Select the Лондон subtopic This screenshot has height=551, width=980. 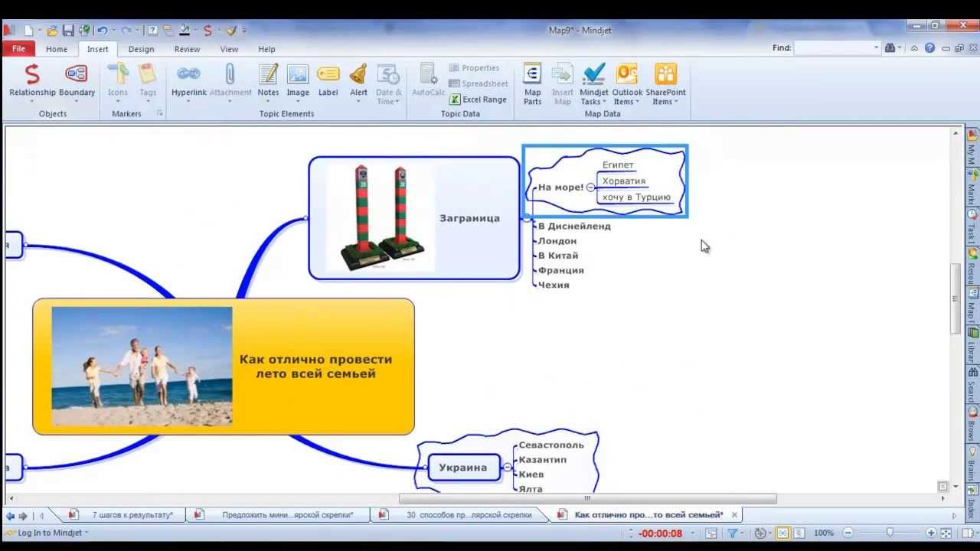coord(557,240)
